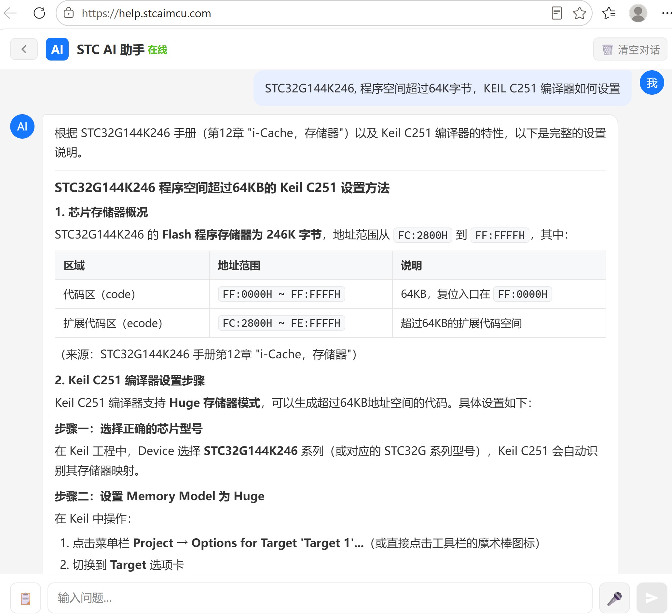Click the address bar URL text
Viewport: 672px width, 616px height.
[146, 13]
